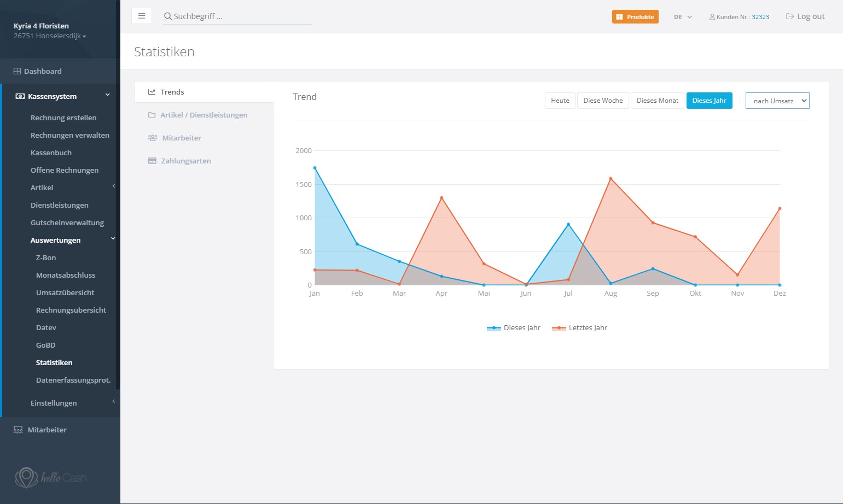Viewport: 843px width, 504px height.
Task: Open Gutscheinverwaltung
Action: tap(67, 222)
